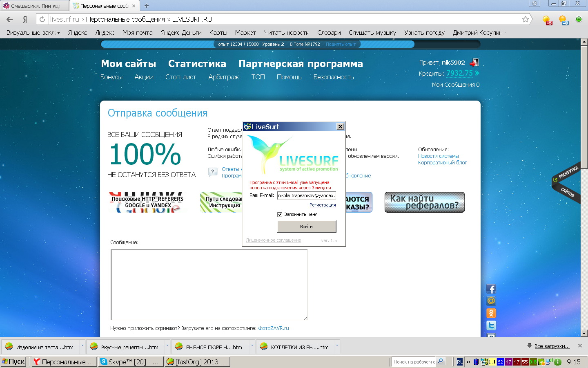588x368 pixels.
Task: Click the battery icon in system tray
Action: [476, 362]
